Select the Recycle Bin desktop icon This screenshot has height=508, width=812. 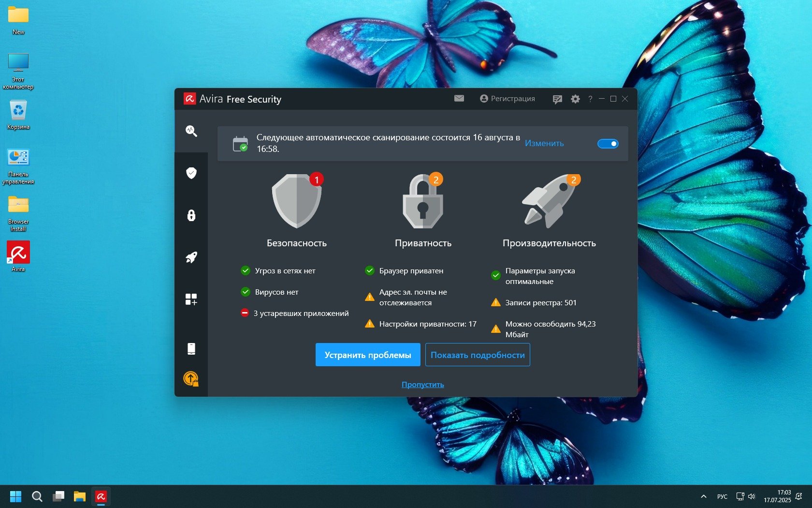click(x=18, y=115)
